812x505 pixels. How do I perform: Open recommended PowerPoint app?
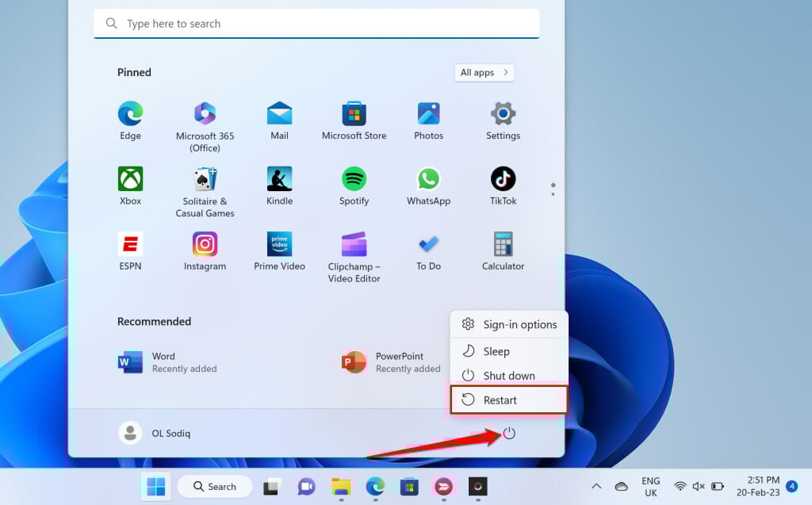click(391, 362)
